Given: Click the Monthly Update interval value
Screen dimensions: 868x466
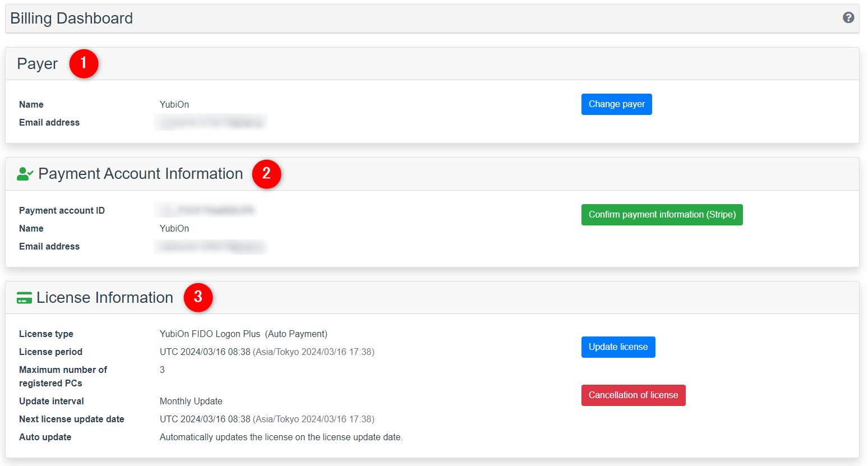Looking at the screenshot, I should [x=191, y=402].
